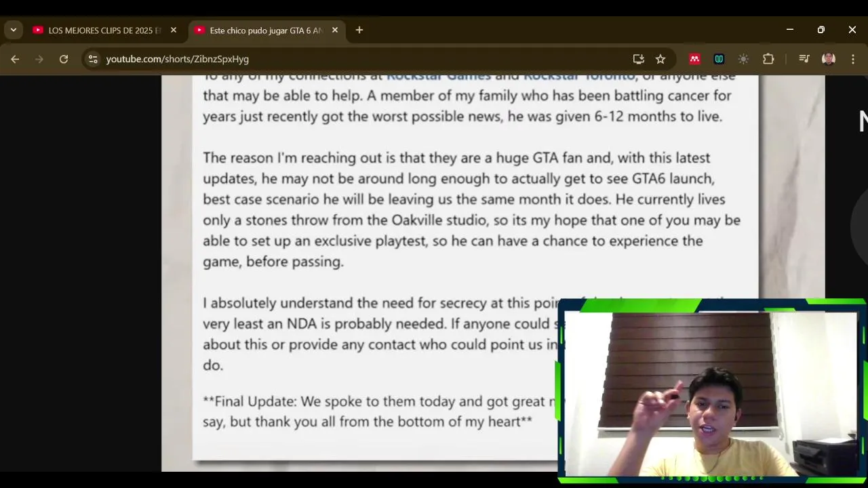Open the media controls music note icon

(804, 59)
